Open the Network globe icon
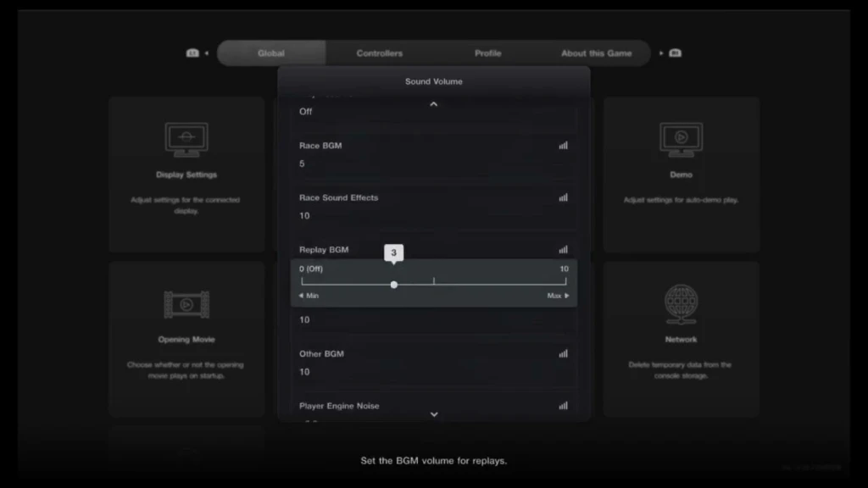The image size is (868, 488). pyautogui.click(x=681, y=304)
